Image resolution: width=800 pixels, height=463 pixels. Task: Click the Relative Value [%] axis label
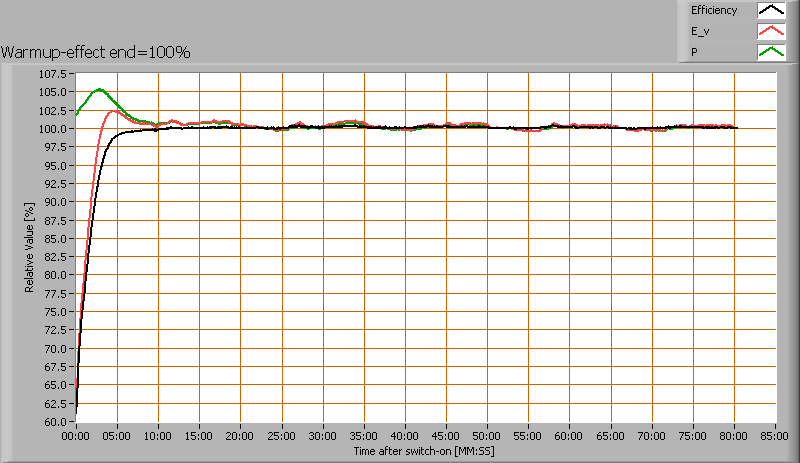tap(30, 248)
